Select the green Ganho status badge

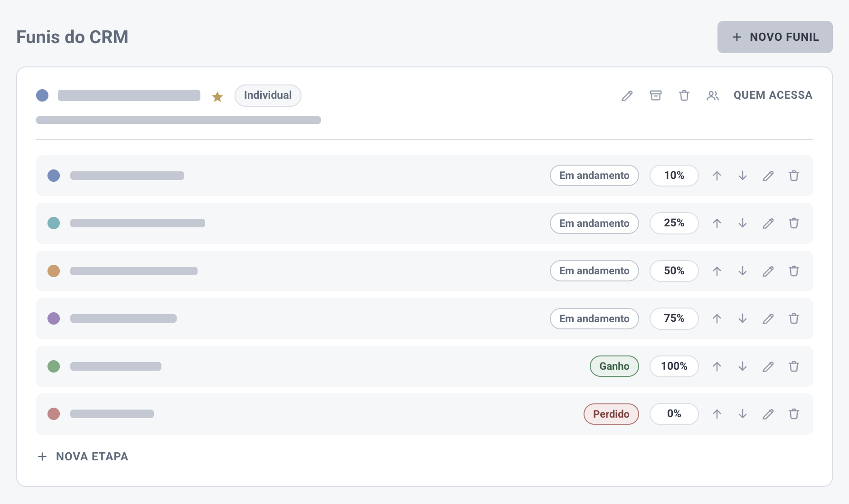pyautogui.click(x=614, y=366)
